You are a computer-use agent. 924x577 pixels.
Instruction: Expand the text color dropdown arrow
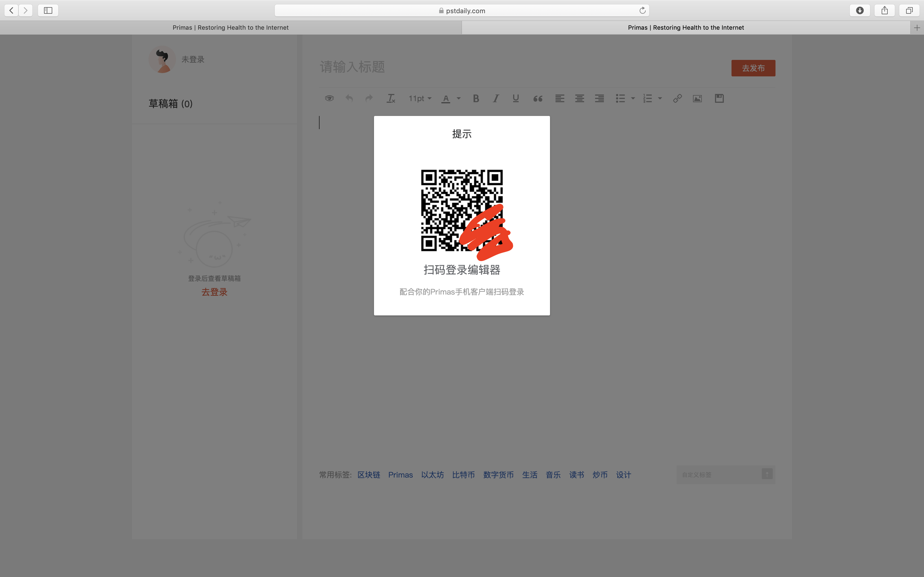(x=459, y=98)
